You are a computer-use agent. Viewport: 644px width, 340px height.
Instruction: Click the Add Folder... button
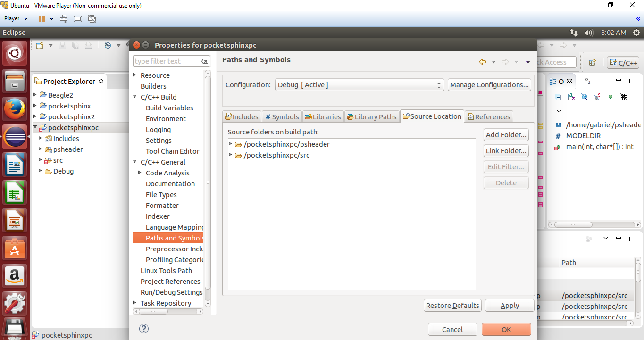click(x=506, y=135)
